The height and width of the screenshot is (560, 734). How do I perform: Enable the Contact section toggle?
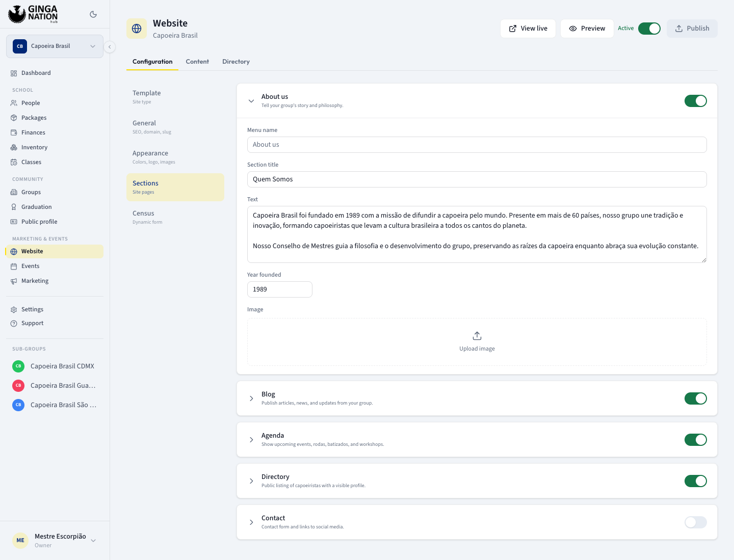coord(696,522)
